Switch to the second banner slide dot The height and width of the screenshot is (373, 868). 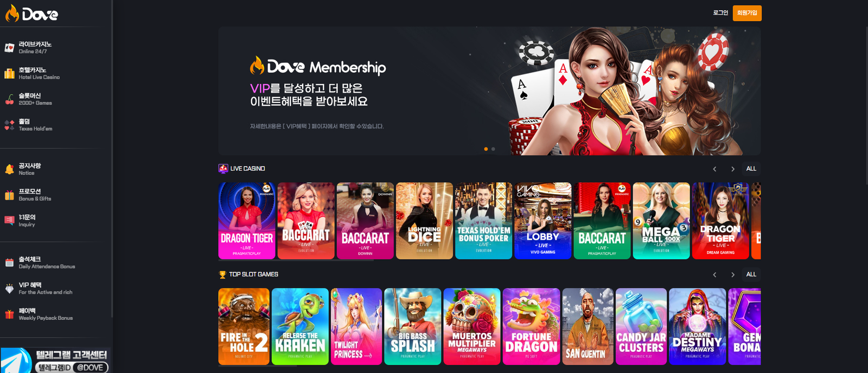click(x=493, y=149)
